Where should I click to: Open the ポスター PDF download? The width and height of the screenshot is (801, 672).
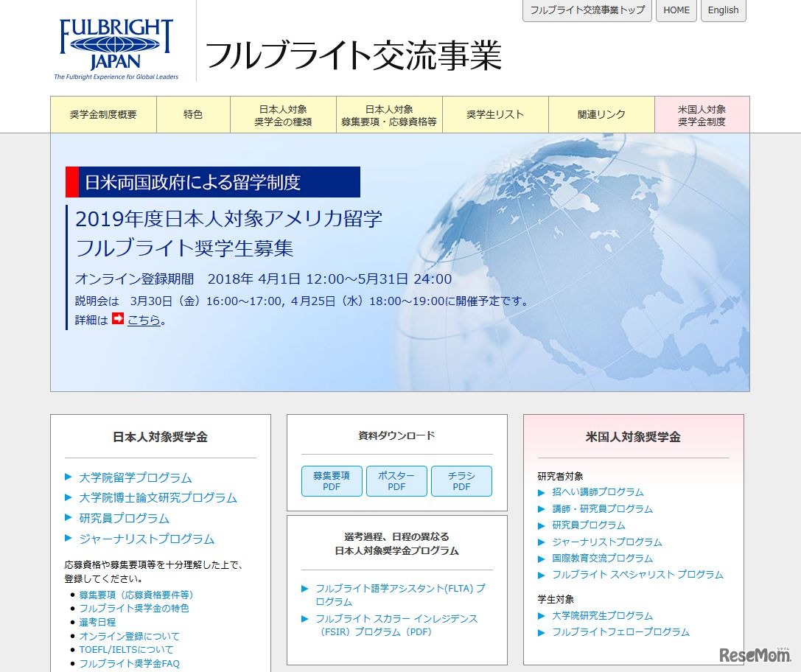[x=396, y=480]
